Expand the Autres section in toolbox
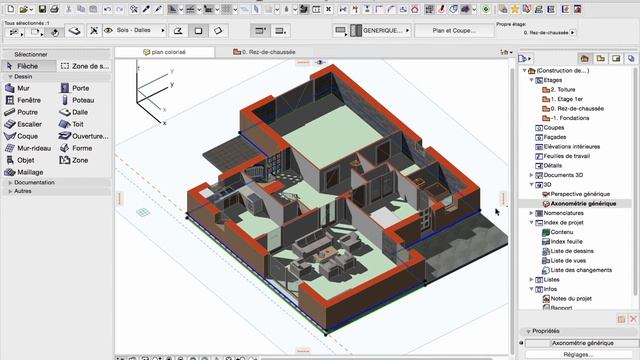640x360 pixels. click(10, 191)
